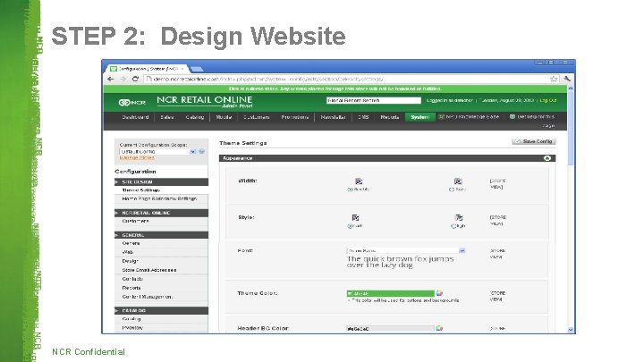Screen dimensions: 644x362
Task: Open the System menu
Action: (x=419, y=117)
